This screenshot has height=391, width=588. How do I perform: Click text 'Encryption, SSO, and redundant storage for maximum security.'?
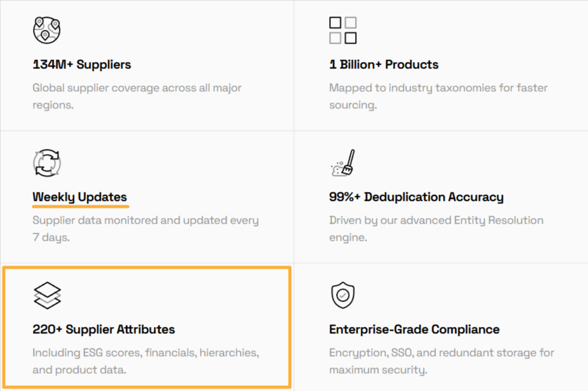pyautogui.click(x=441, y=361)
